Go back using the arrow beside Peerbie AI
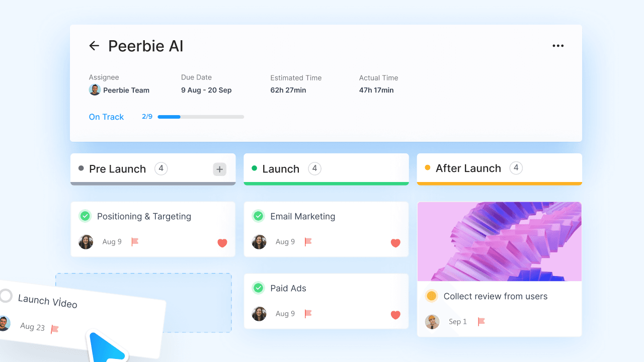The width and height of the screenshot is (644, 362). pos(94,46)
